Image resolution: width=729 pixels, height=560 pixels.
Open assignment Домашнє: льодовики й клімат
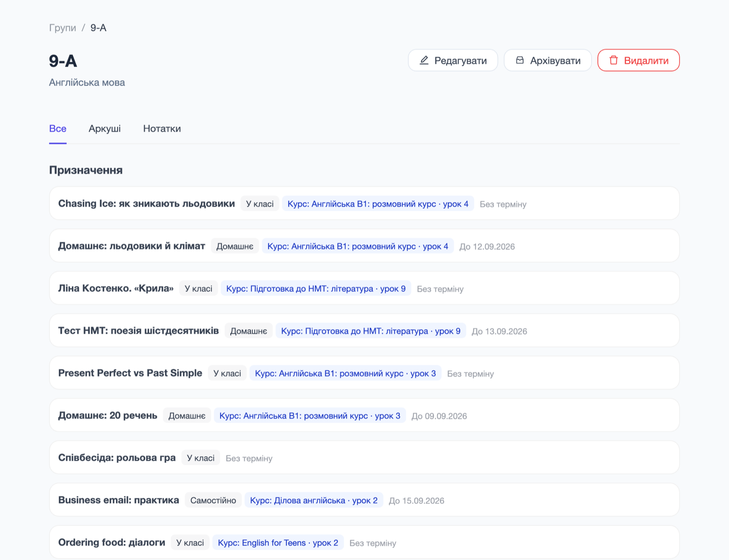click(364, 246)
